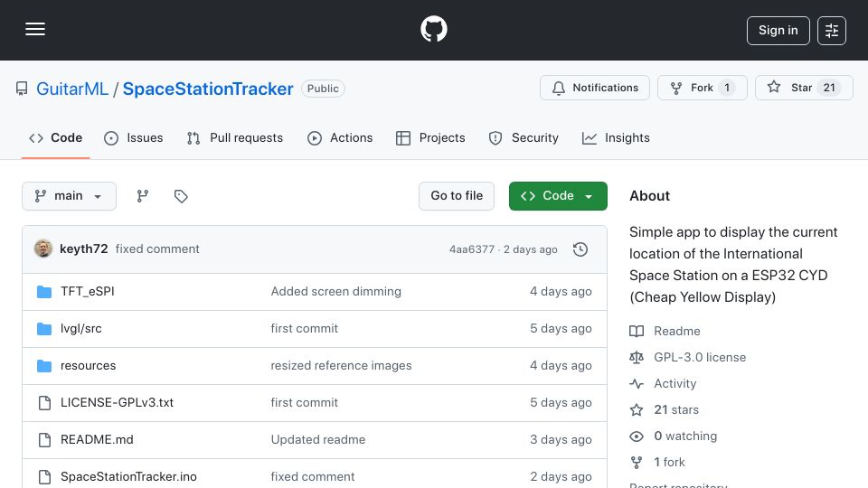The height and width of the screenshot is (488, 868).
Task: Open the 0 watching link
Action: point(685,436)
